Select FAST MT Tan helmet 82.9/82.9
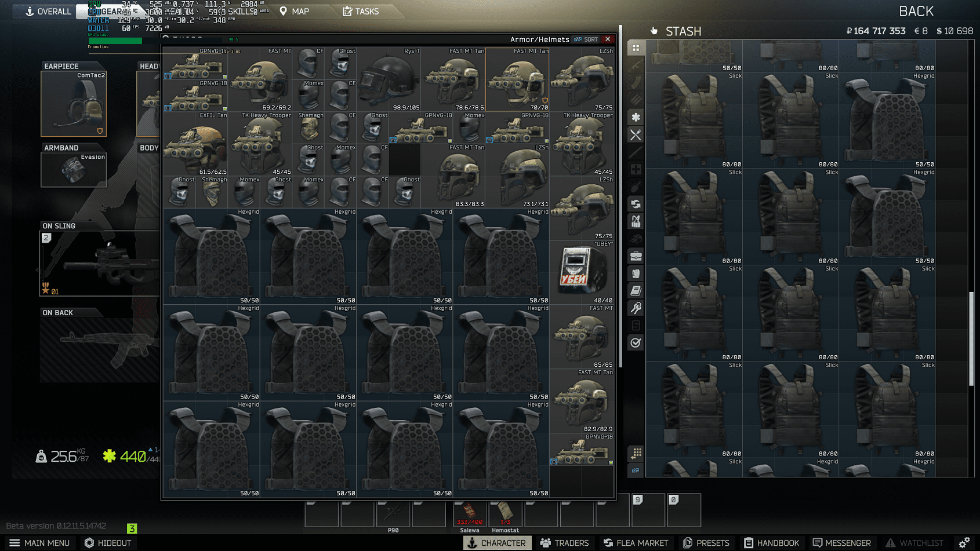The image size is (980, 551). point(582,401)
